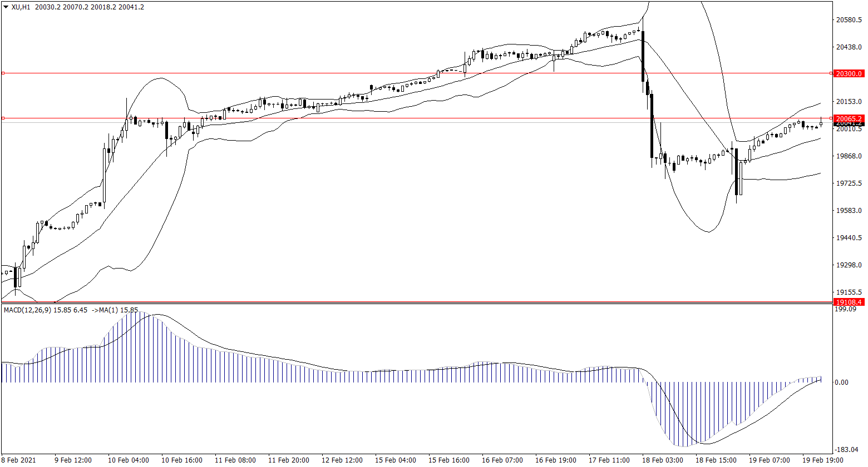
Task: Grab the left square handle of 20065.2 line
Action: point(3,118)
